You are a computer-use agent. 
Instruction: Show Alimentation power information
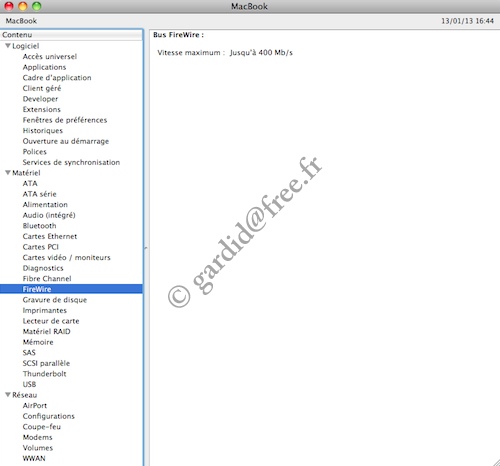pyautogui.click(x=45, y=204)
